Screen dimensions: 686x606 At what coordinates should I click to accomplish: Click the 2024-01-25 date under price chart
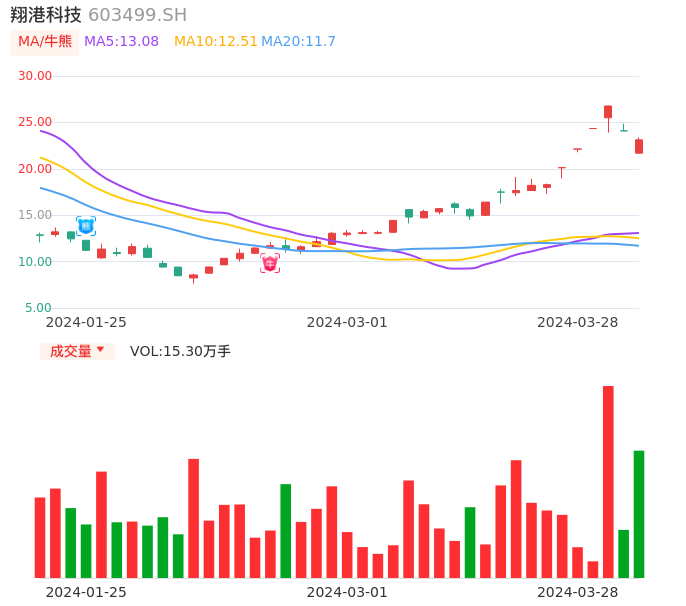coord(86,322)
